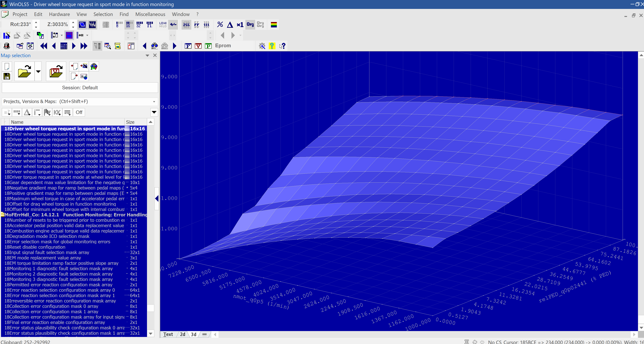The height and width of the screenshot is (344, 644).
Task: Sort map list by Size column header
Action: coord(136,122)
